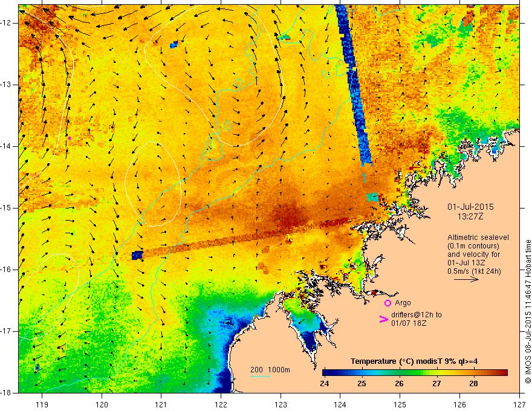Click the date label 01-Jul-2015
The image size is (532, 411).
click(x=470, y=207)
